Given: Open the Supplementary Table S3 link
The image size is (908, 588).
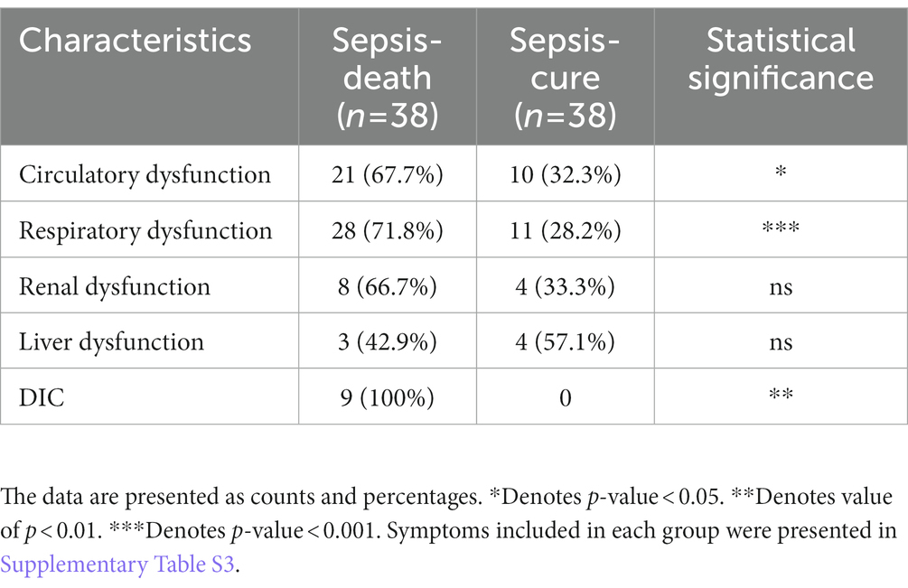Looking at the screenshot, I should point(117,565).
